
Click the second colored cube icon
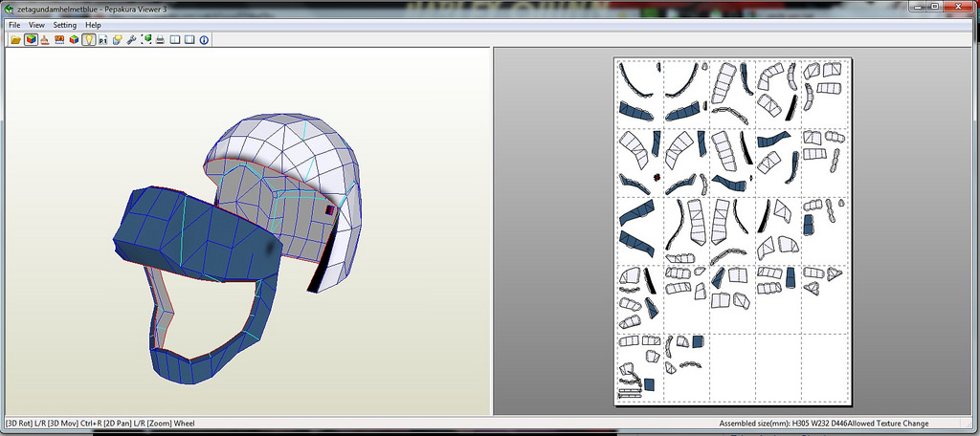[x=75, y=40]
